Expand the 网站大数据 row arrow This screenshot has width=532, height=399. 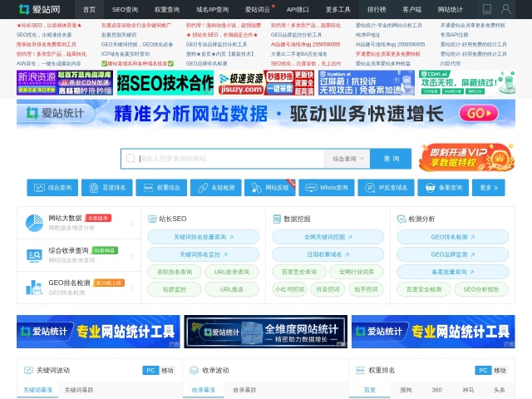point(131,224)
